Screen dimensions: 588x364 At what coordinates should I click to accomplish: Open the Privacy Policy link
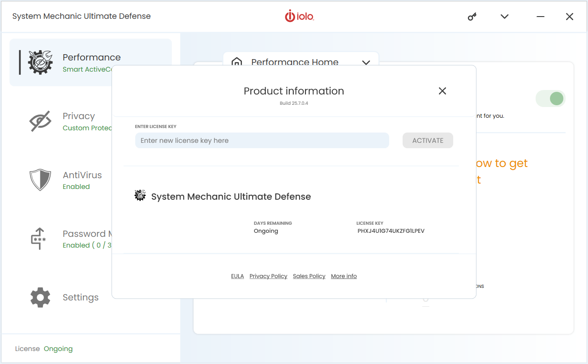click(268, 276)
